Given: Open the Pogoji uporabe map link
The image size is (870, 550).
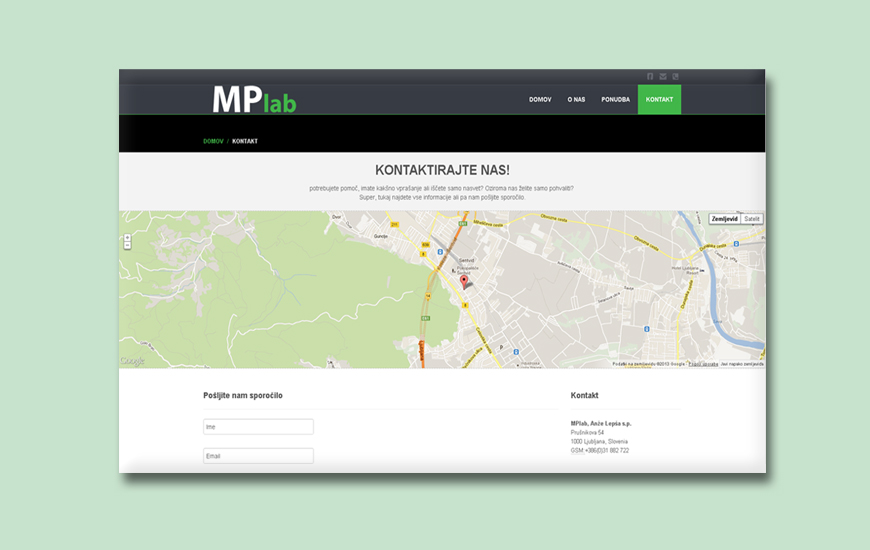Looking at the screenshot, I should click(x=703, y=364).
